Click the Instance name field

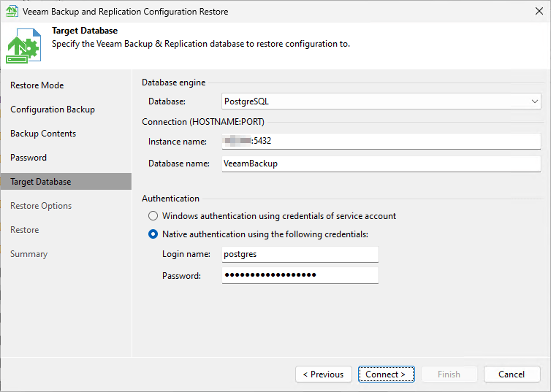[x=381, y=142]
